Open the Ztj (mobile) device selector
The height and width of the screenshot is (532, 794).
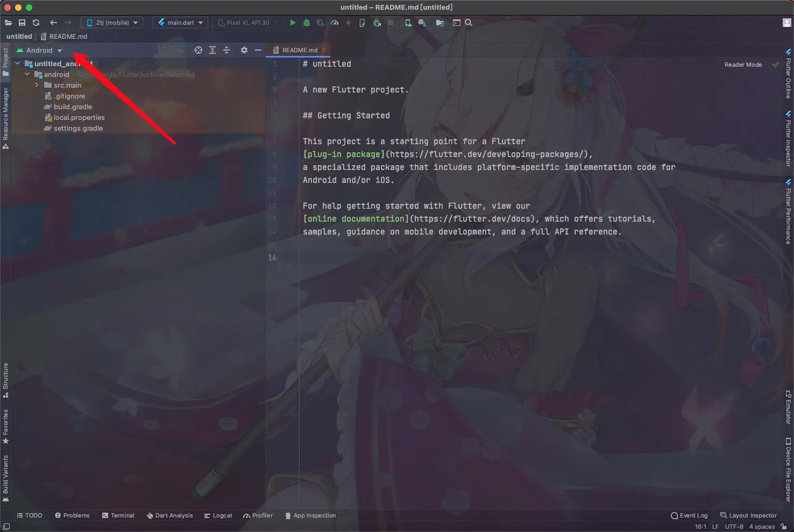(112, 23)
